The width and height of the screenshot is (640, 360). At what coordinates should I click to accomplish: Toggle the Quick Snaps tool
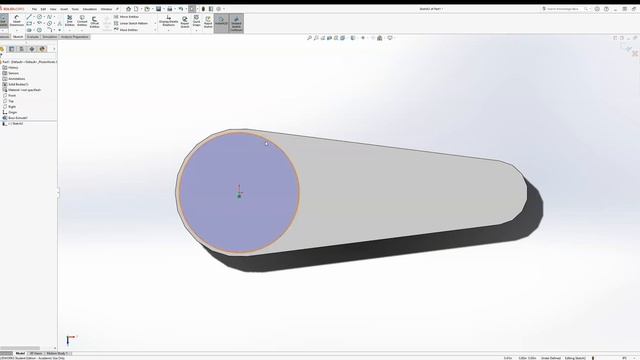tap(196, 21)
